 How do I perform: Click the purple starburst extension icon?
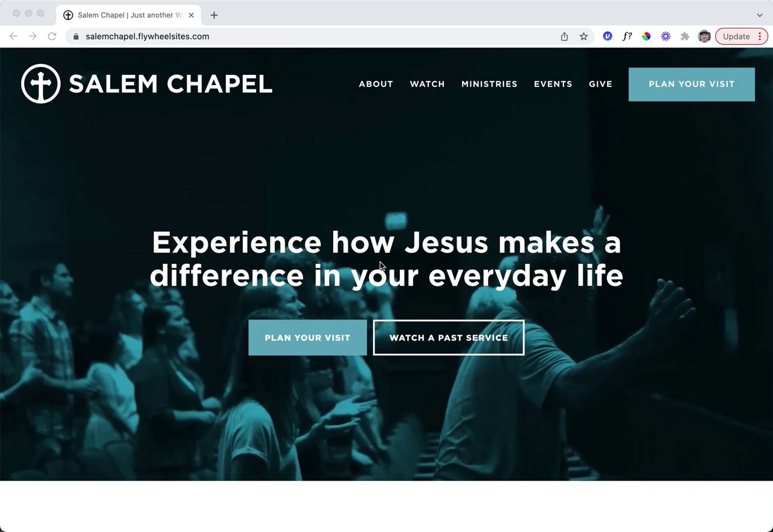[x=666, y=36]
